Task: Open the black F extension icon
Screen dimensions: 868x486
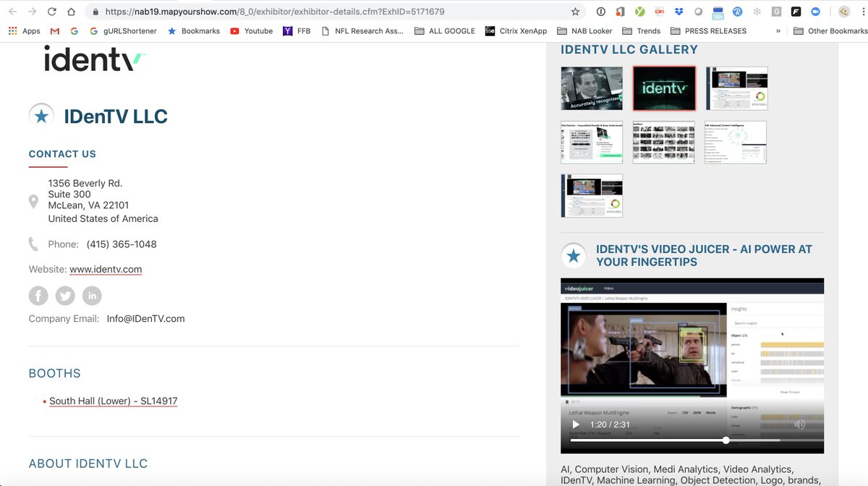Action: (796, 12)
